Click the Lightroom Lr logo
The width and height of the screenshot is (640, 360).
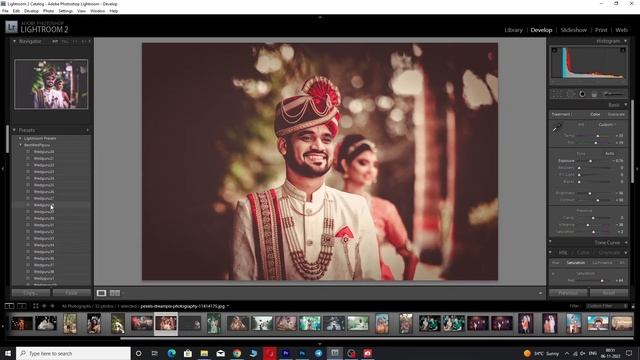coord(11,27)
